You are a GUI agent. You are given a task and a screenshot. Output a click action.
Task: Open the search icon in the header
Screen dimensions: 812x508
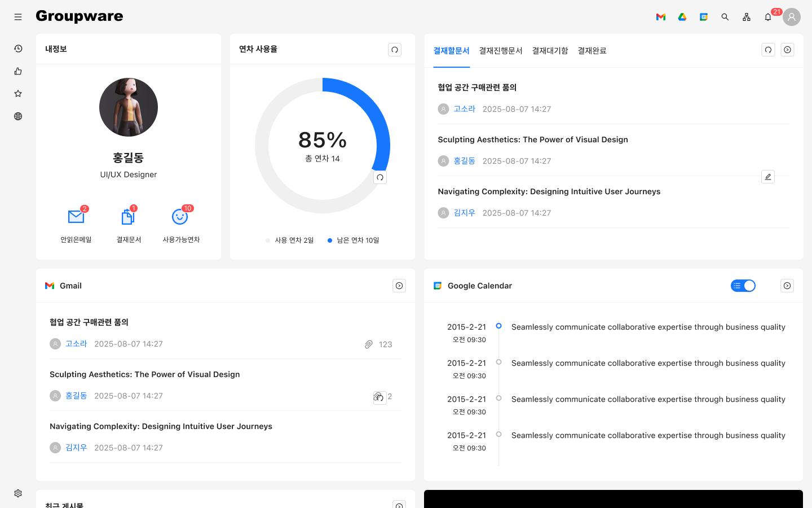click(x=725, y=17)
